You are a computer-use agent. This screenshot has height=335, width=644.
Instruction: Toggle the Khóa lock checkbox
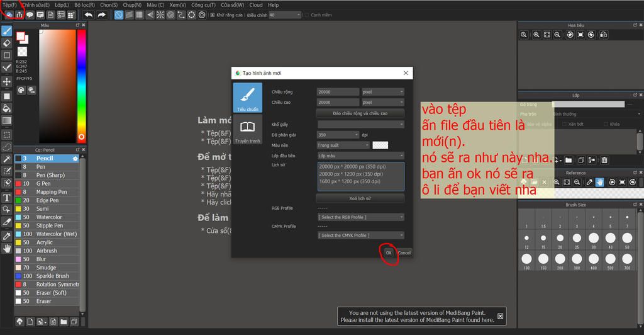point(606,124)
